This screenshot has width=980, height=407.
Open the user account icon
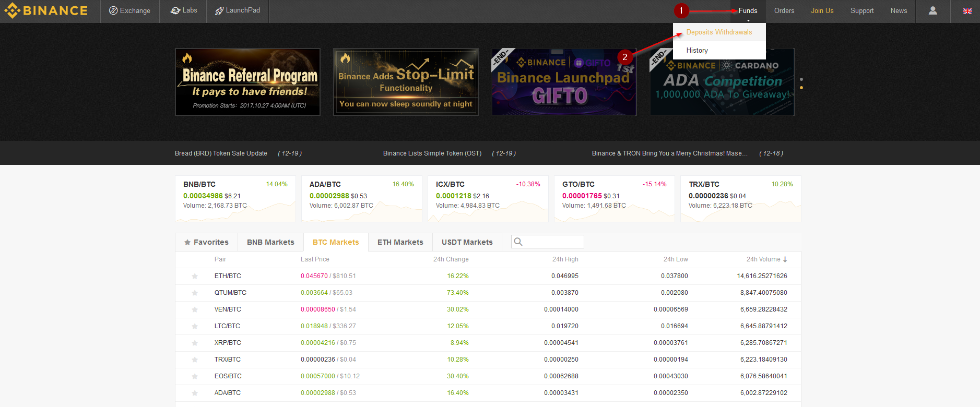tap(932, 10)
